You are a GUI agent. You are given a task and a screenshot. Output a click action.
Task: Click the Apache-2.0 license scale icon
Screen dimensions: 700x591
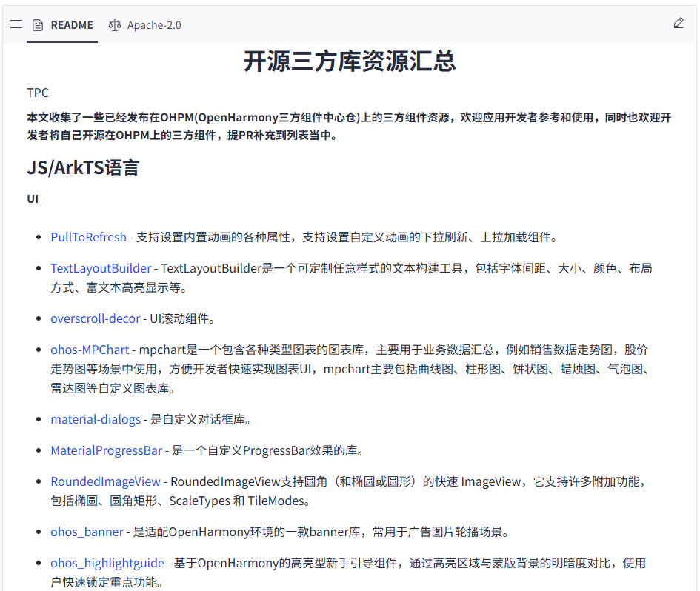(115, 25)
